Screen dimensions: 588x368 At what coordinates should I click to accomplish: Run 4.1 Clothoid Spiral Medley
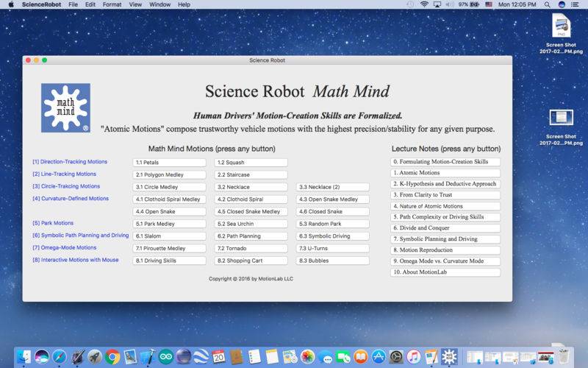pyautogui.click(x=169, y=199)
